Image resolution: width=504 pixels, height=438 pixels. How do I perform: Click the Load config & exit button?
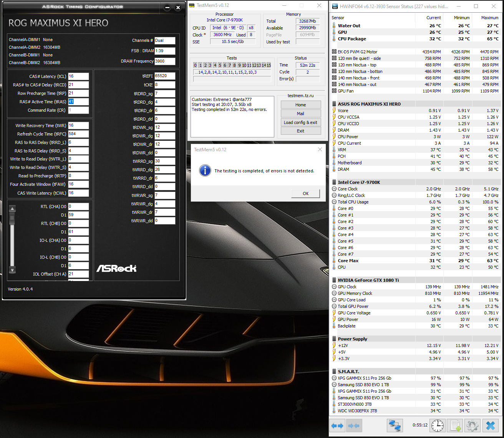pyautogui.click(x=300, y=122)
